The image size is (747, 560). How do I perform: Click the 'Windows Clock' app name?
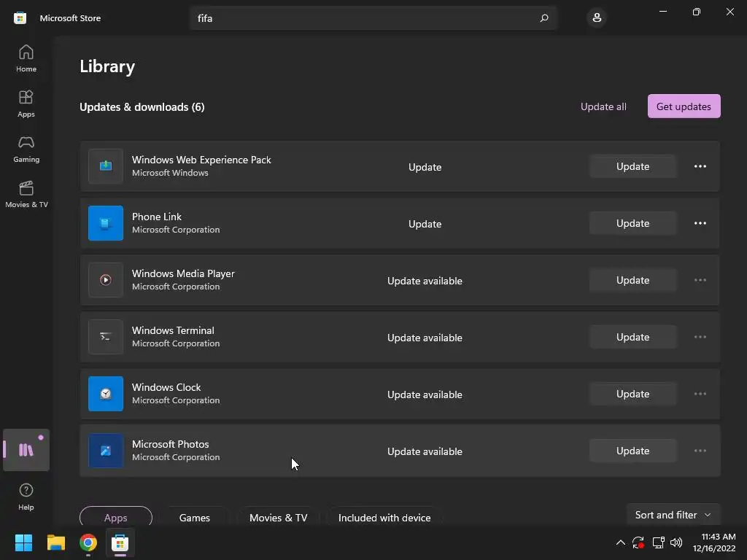point(166,387)
